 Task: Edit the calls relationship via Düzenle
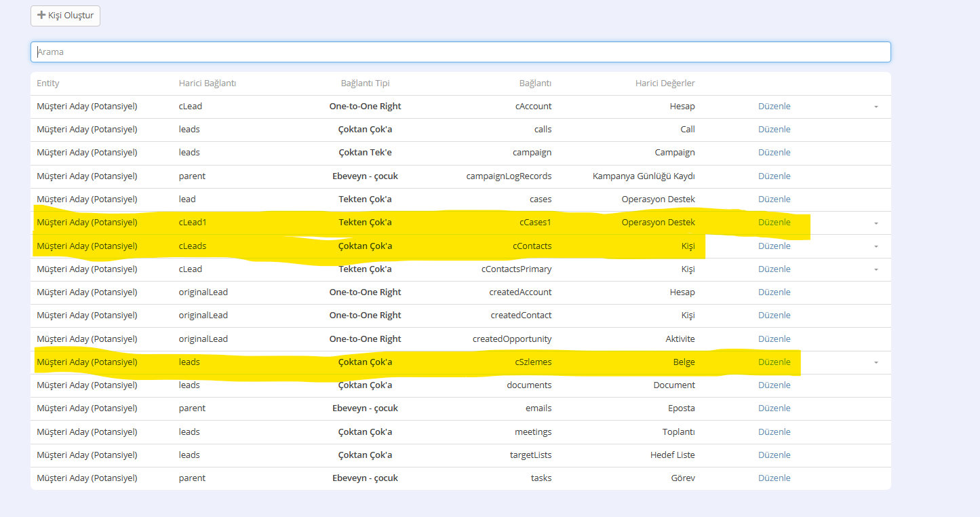click(x=774, y=130)
